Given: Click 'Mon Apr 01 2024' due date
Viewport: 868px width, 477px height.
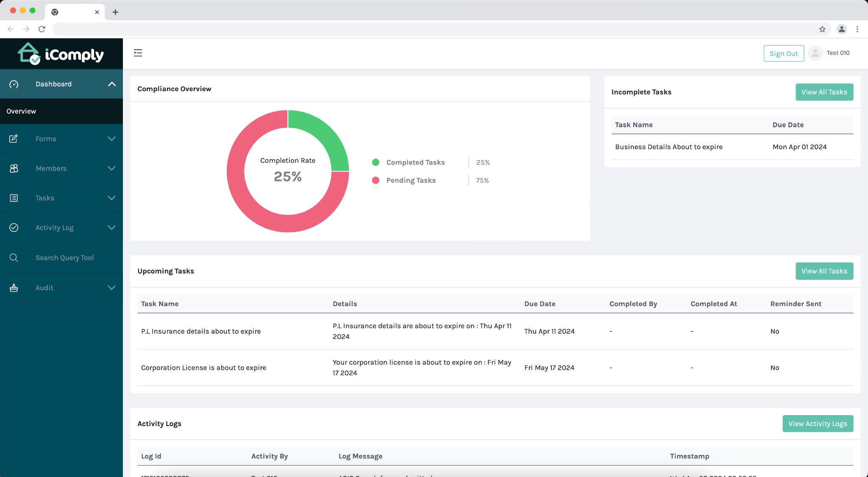Looking at the screenshot, I should pos(799,147).
